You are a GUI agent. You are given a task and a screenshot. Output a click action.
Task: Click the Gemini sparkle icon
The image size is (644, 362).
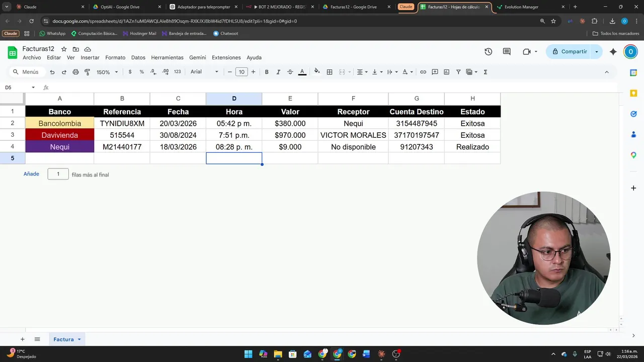tap(613, 52)
